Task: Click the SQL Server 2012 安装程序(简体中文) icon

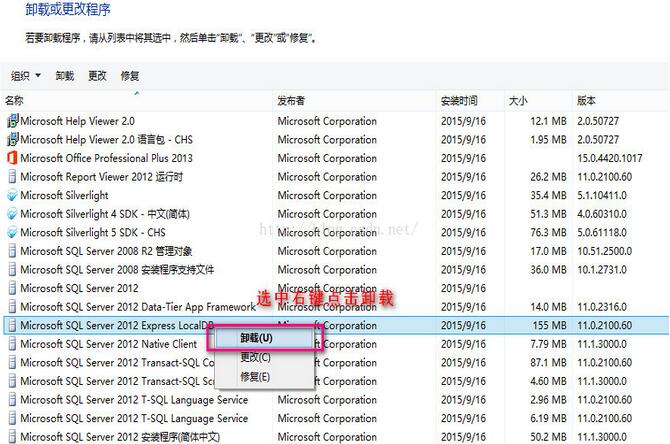Action: coord(12,437)
